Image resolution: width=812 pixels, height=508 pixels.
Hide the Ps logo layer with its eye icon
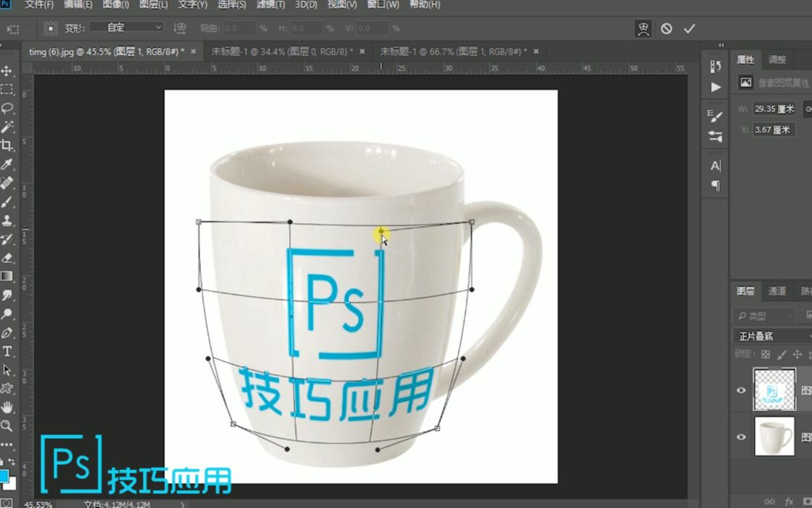740,390
